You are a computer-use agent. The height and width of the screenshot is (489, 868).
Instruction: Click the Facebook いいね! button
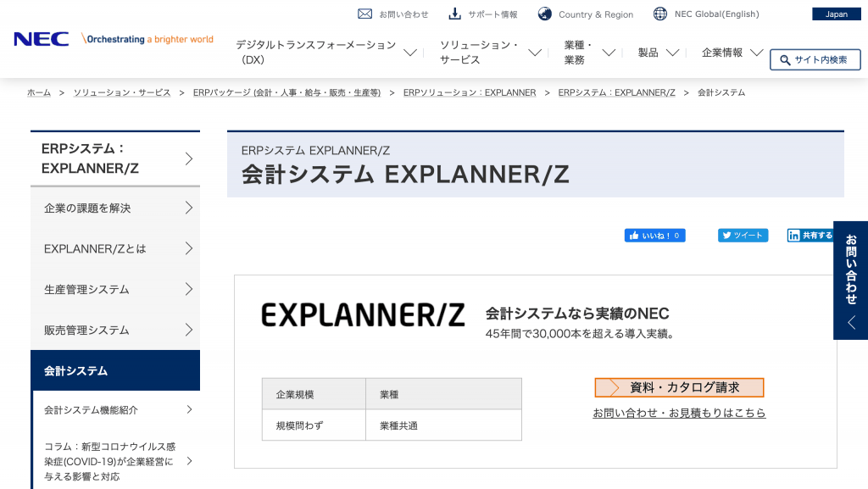click(x=655, y=236)
